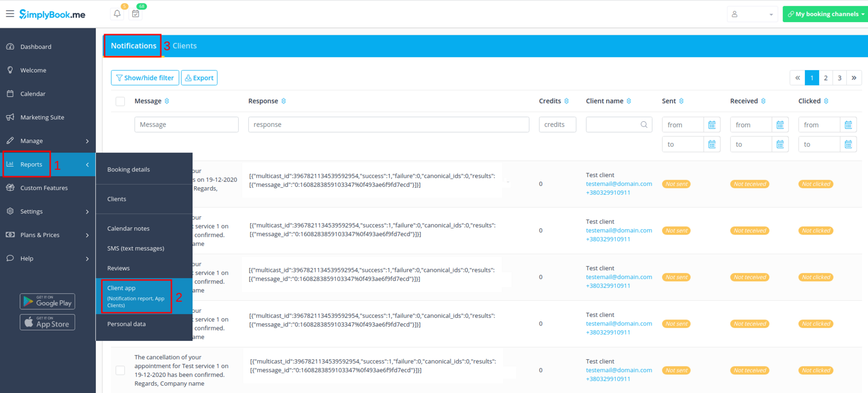
Task: Click the Export button
Action: pyautogui.click(x=199, y=78)
